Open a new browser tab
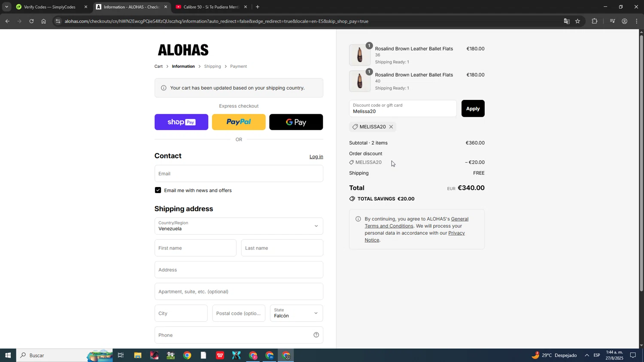This screenshot has width=644, height=362. click(258, 7)
